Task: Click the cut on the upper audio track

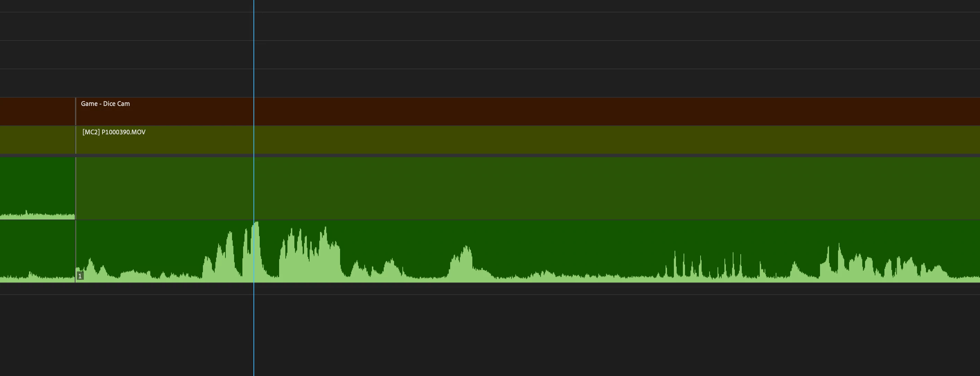Action: [76, 189]
